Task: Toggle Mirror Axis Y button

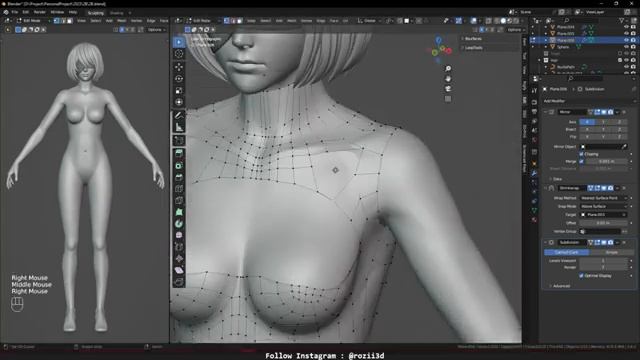Action: pos(603,122)
